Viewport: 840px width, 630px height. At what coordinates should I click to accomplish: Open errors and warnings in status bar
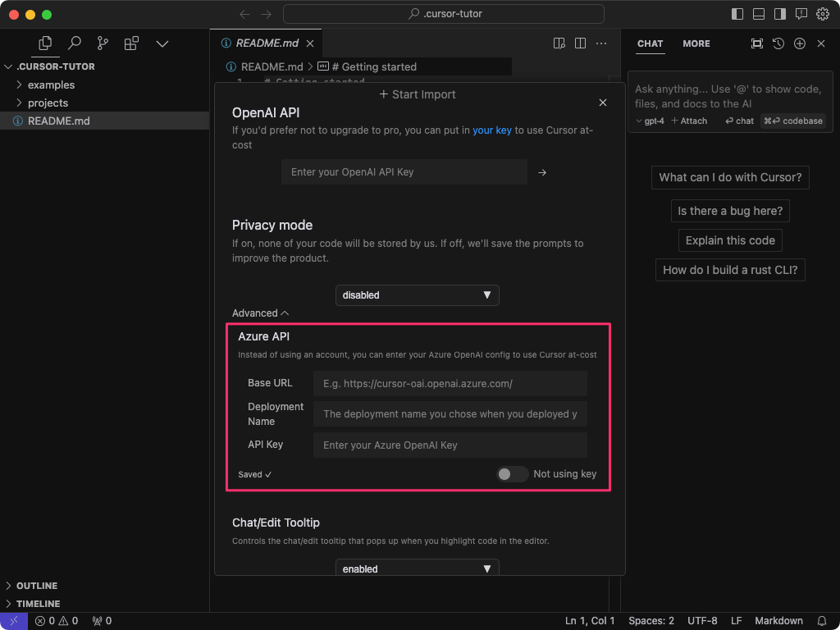click(x=57, y=621)
